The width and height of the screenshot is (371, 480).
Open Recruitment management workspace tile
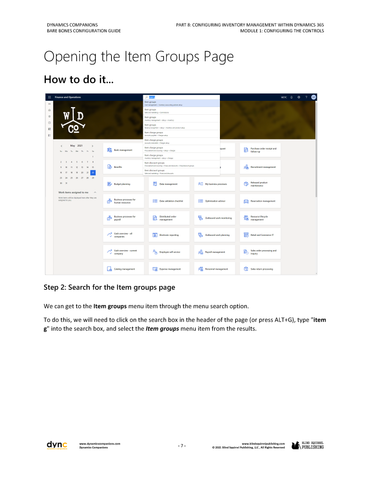coord(260,167)
